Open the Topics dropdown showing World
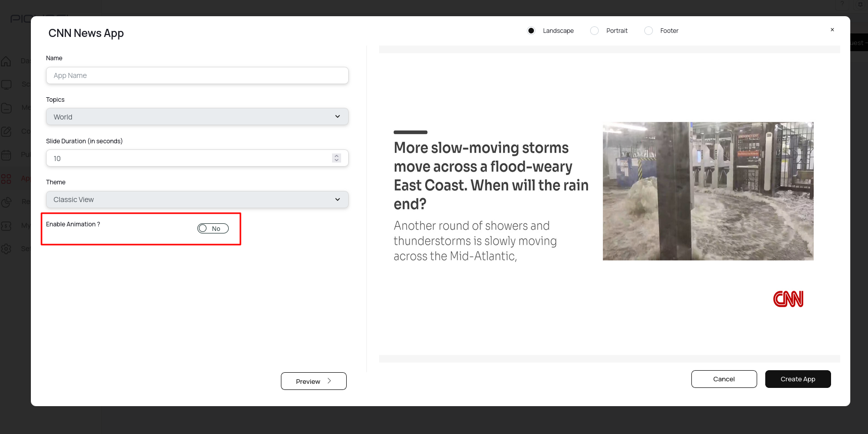868x434 pixels. (x=197, y=117)
